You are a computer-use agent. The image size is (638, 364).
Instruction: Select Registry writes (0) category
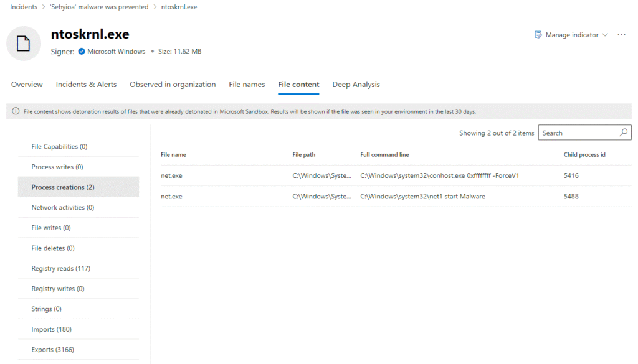click(x=78, y=289)
